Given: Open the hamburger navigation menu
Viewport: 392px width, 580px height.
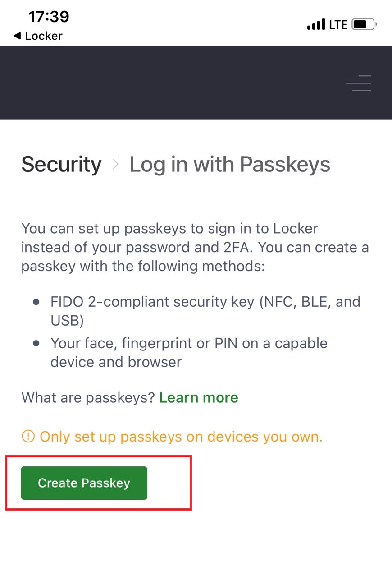Looking at the screenshot, I should (x=358, y=83).
